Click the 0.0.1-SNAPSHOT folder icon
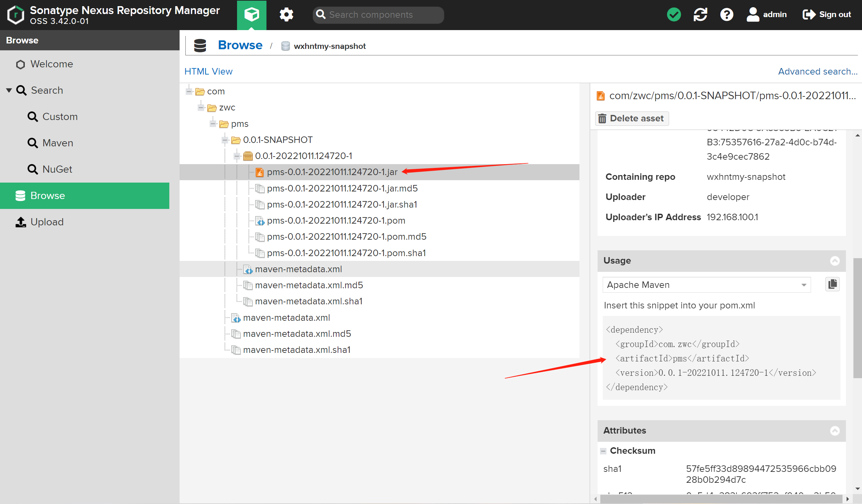The image size is (862, 504). point(236,140)
